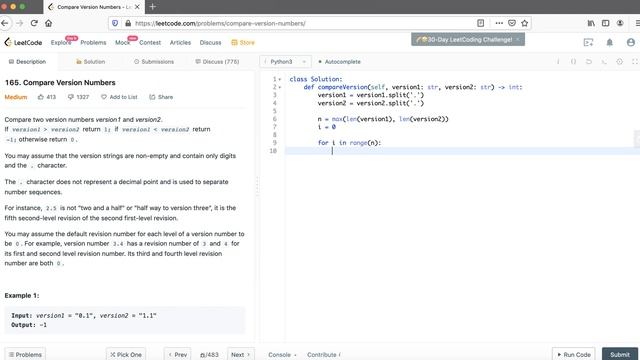
Task: Open the Problems list button
Action: (x=25, y=354)
